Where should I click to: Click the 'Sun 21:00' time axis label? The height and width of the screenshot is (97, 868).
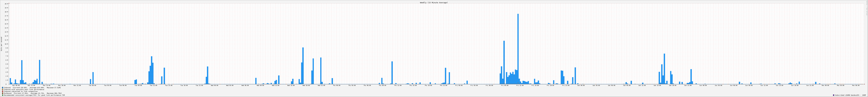pos(810,85)
